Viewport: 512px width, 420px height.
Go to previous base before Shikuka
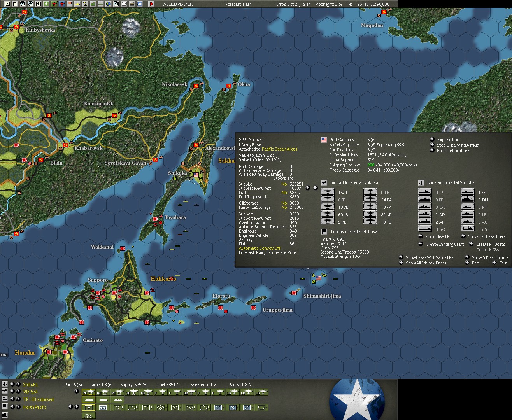pos(12,384)
